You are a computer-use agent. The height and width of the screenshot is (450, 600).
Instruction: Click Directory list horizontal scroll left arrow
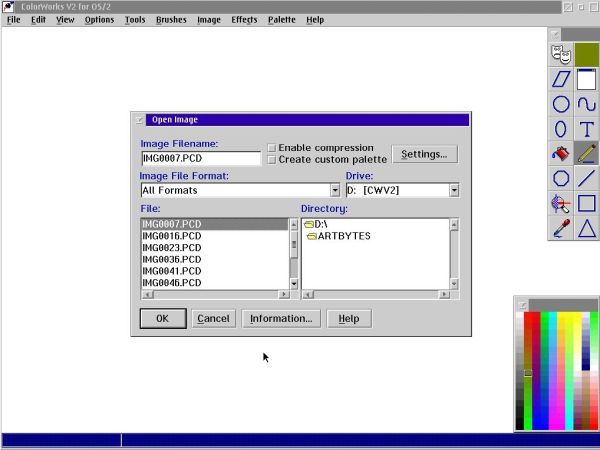(308, 294)
